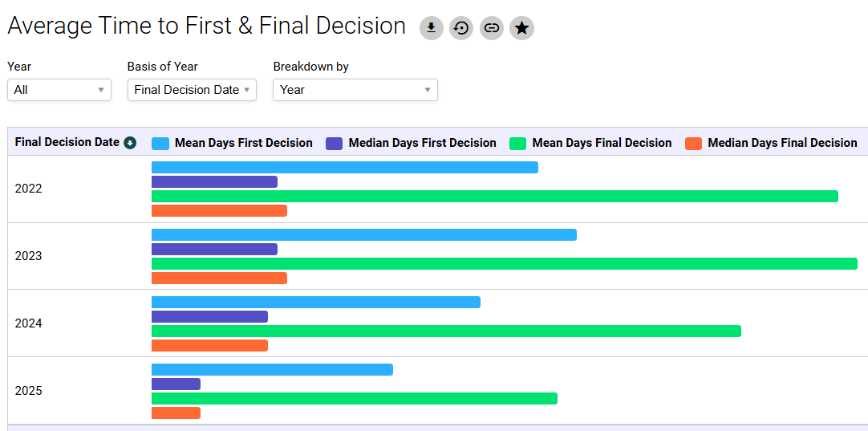The width and height of the screenshot is (868, 431).
Task: Open the Year dropdown set to All
Action: (59, 90)
